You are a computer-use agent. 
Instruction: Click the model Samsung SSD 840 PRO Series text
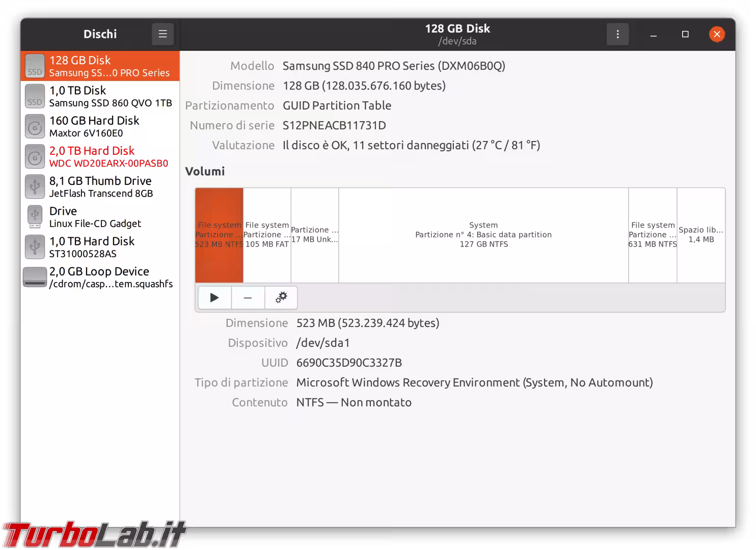[x=394, y=66]
